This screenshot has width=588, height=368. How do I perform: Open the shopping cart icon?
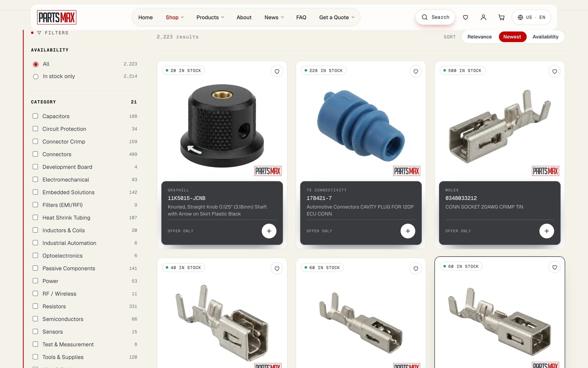tap(501, 17)
